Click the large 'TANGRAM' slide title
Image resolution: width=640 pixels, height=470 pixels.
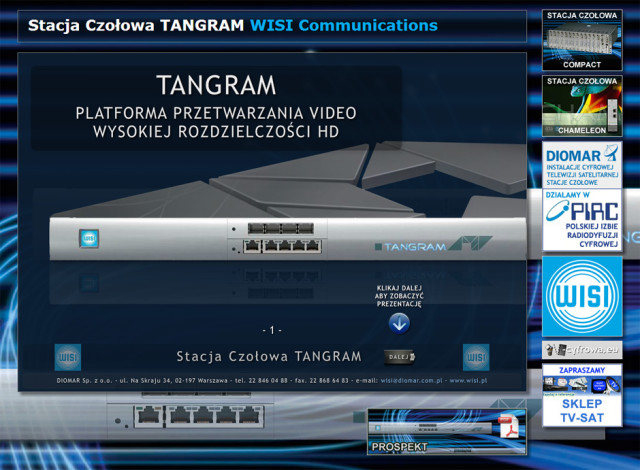coord(216,85)
